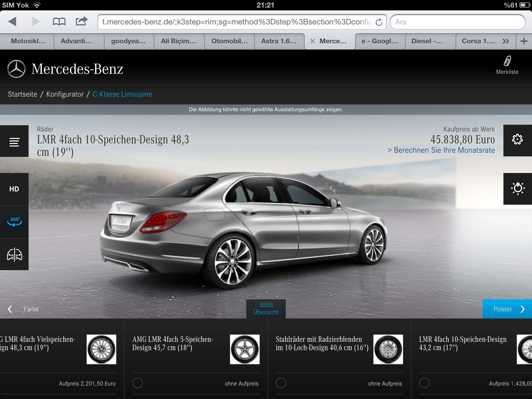Screen dimensions: 532x399
Task: Open the Übersicht overview tab
Action: click(x=266, y=309)
